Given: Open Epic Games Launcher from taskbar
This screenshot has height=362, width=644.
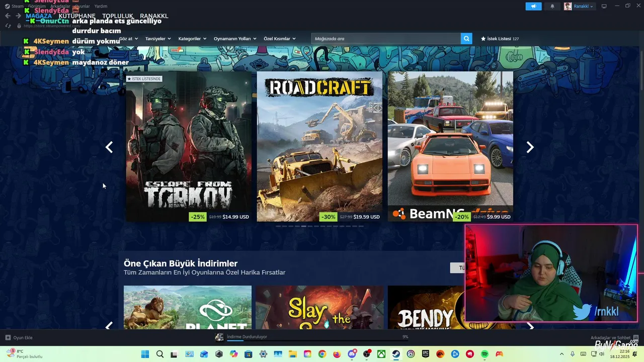Looking at the screenshot, I should (426, 354).
